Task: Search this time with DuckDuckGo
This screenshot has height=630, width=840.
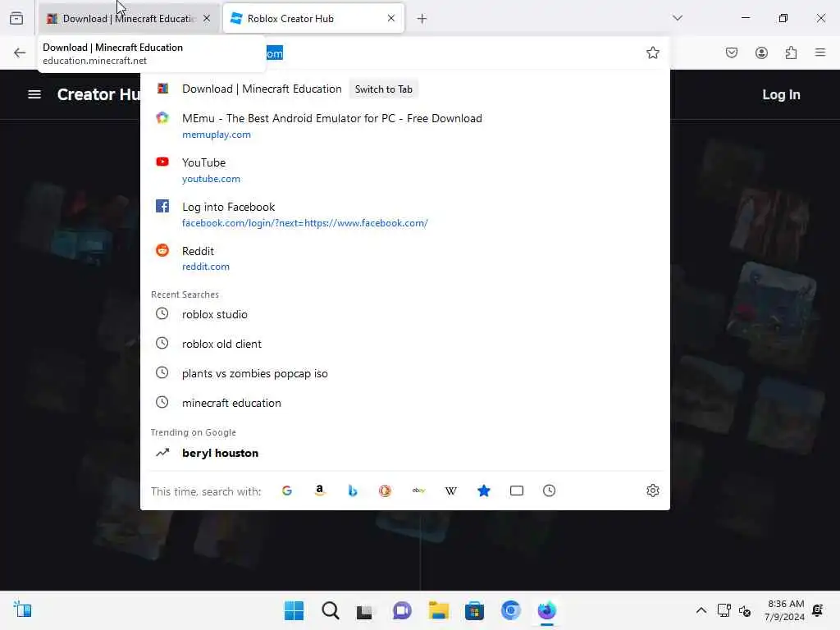Action: [x=386, y=491]
